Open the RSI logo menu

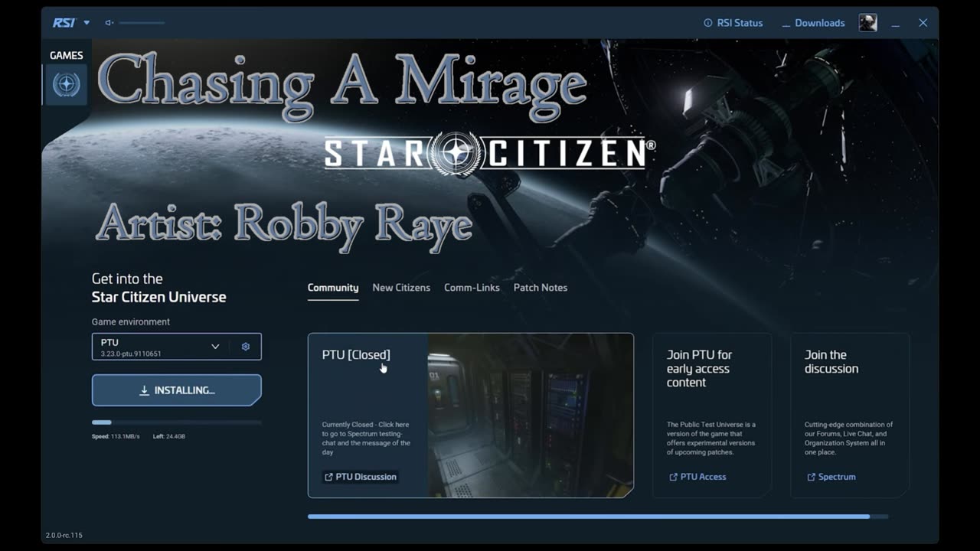(x=64, y=23)
